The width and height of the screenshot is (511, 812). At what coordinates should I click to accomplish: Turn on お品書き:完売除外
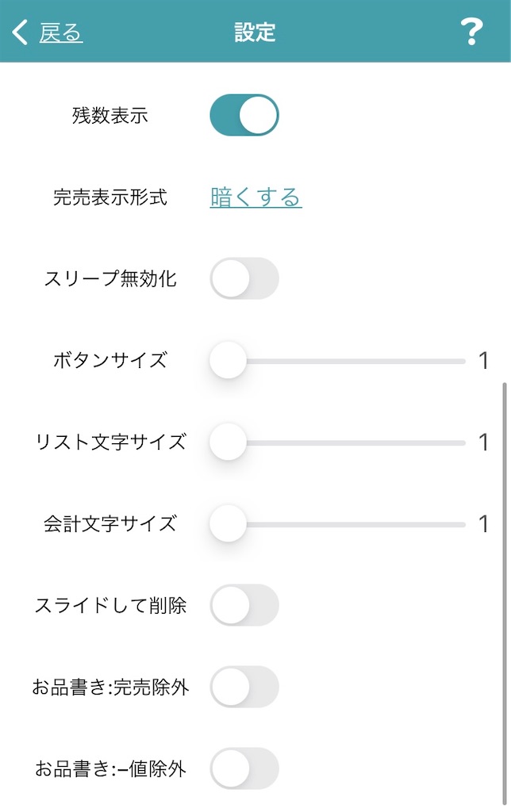(x=244, y=687)
